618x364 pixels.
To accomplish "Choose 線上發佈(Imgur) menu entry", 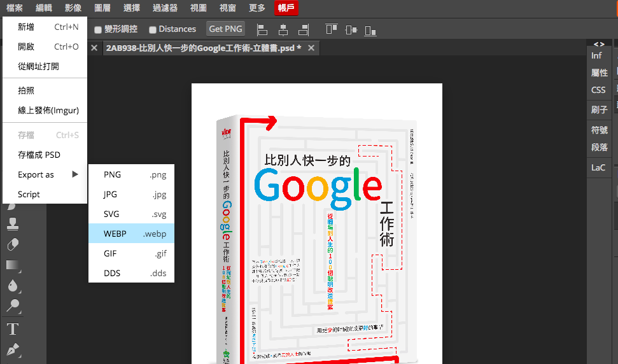I will (45, 110).
